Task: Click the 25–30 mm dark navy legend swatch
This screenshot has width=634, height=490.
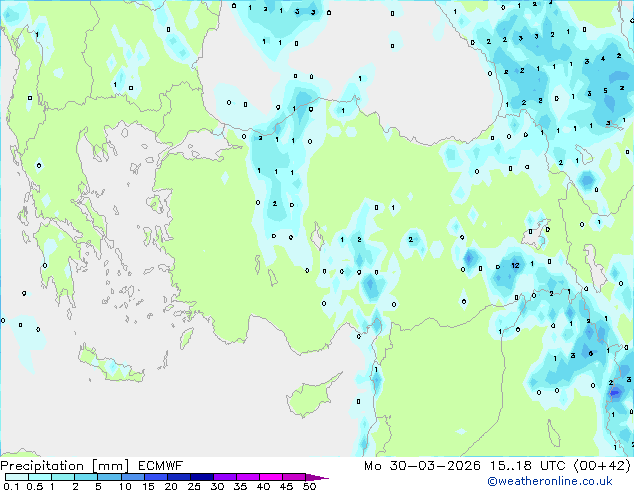Action: 202,477
